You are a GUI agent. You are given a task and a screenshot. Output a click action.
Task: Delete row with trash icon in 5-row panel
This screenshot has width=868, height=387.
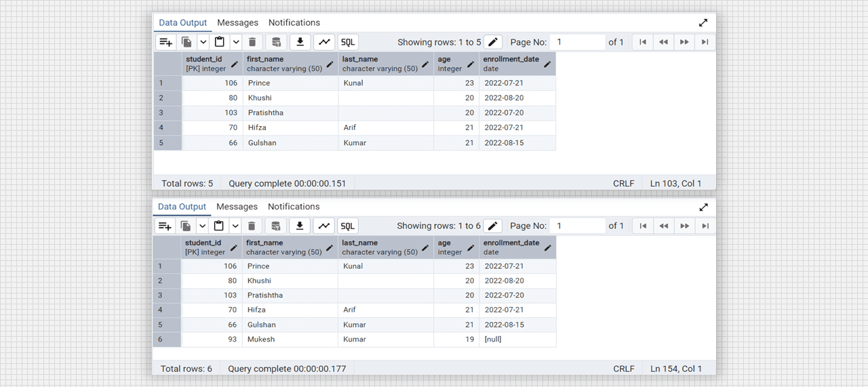[x=252, y=42]
